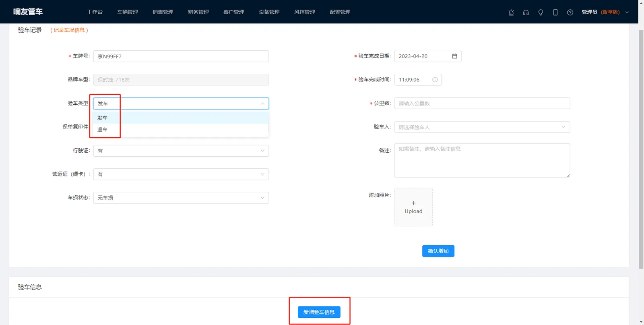Viewport: 644px width, 325px height.
Task: Open the 验车人 selector dropdown
Action: (x=482, y=127)
